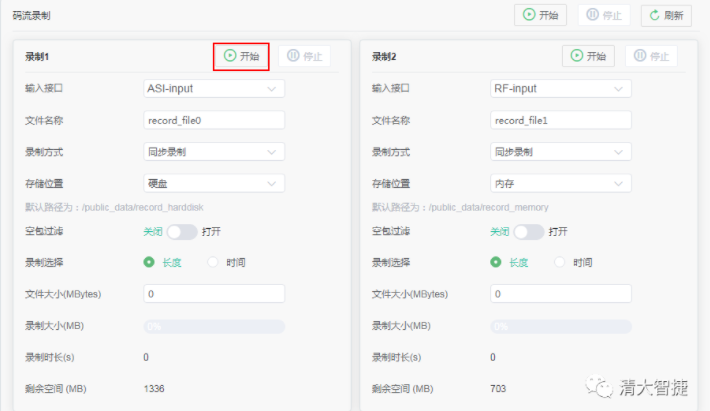
Task: Click the 刷新 refresh button
Action: [x=665, y=15]
